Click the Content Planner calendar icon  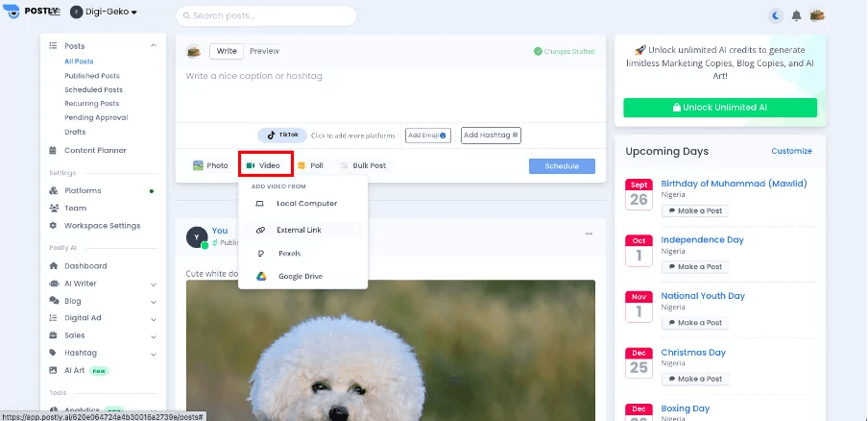pyautogui.click(x=53, y=150)
